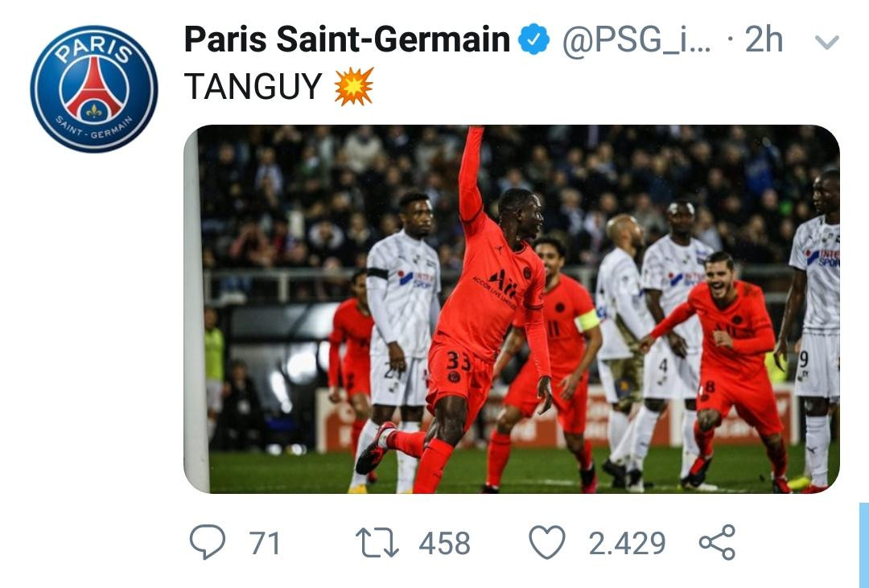Open the Paris Saint-Germain display name
Viewport: 869px width, 588px height.
347,39
